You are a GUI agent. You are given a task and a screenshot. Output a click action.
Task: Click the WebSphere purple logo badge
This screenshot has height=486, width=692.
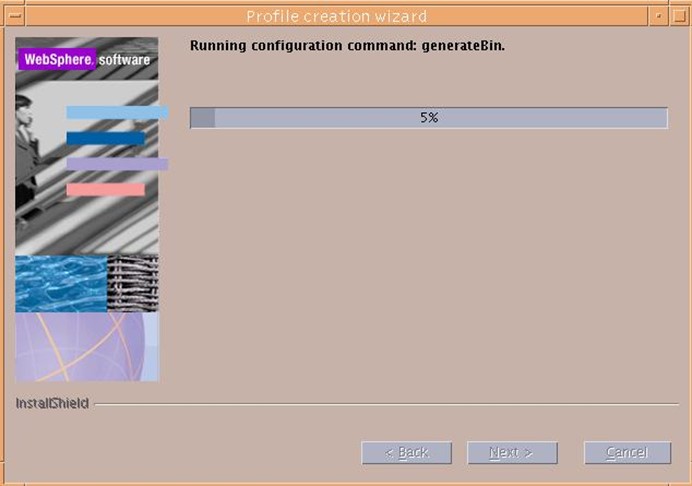tap(57, 59)
